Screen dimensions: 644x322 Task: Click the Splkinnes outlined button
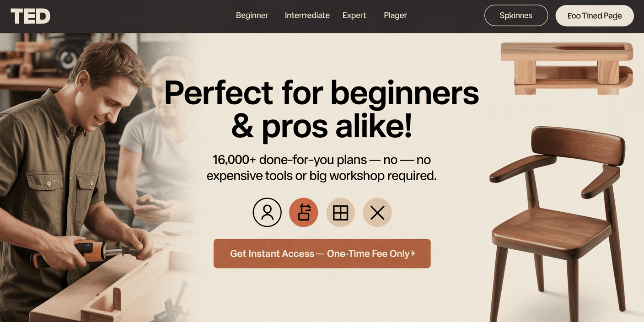516,16
